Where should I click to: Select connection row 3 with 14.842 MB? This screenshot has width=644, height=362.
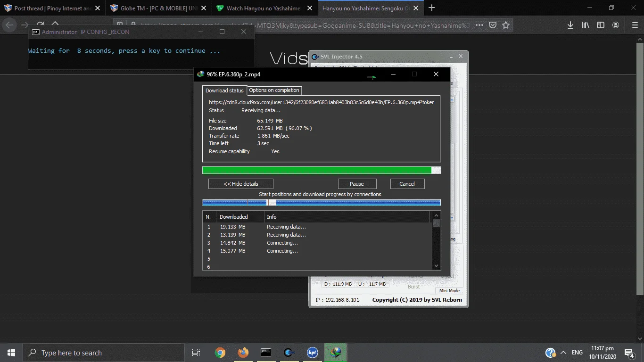click(317, 243)
